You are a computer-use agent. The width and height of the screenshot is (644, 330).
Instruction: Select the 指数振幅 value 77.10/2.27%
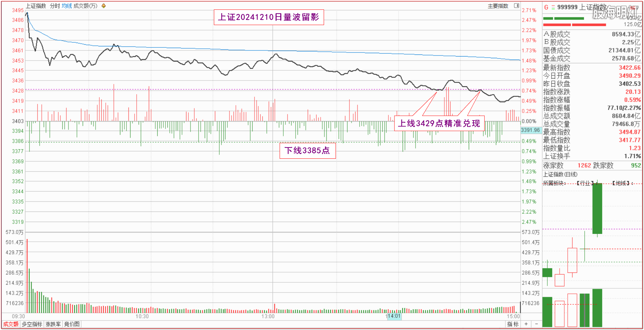(624, 108)
